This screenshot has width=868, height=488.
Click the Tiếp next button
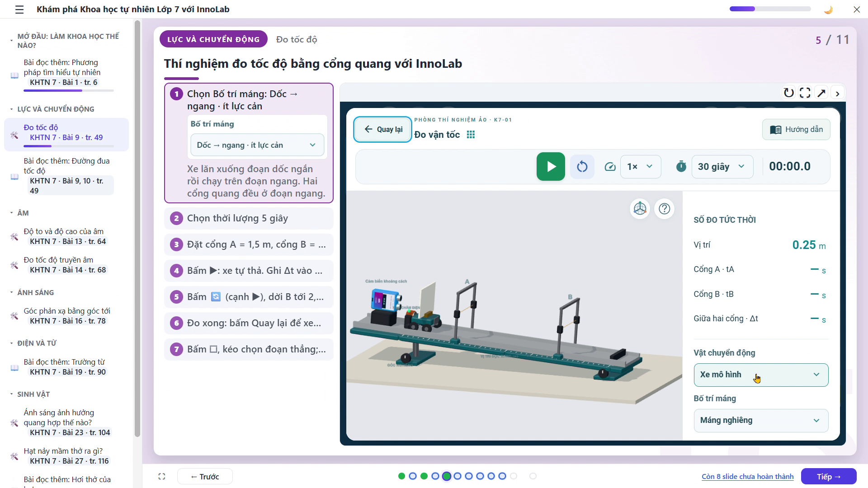pos(829,476)
